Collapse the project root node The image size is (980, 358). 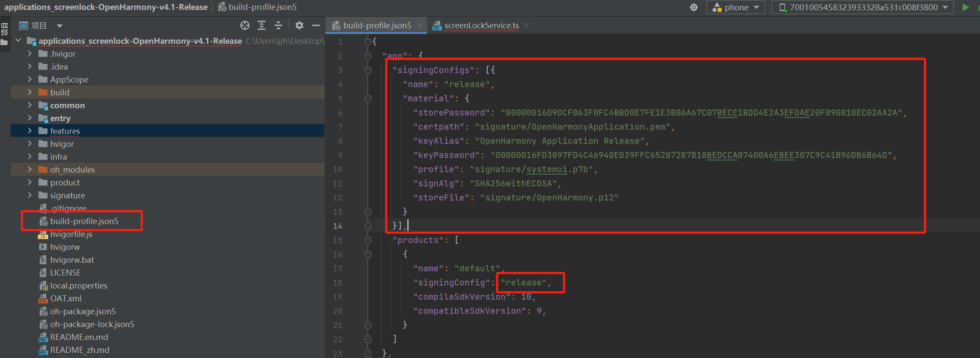18,41
